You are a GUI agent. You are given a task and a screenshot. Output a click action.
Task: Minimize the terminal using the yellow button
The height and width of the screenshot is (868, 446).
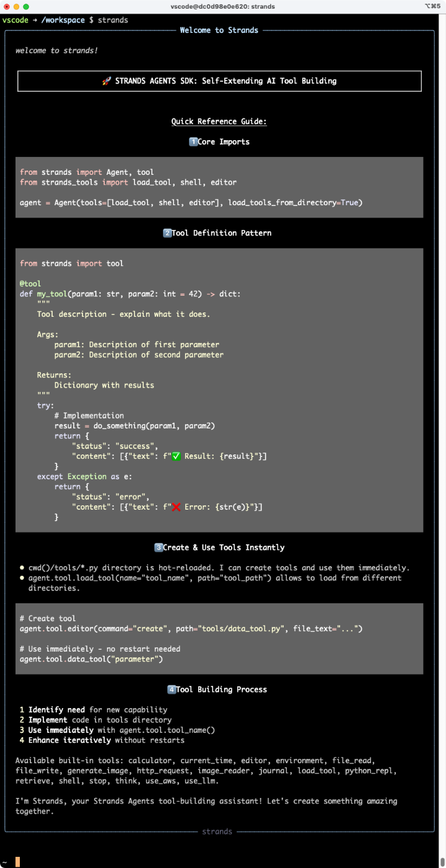pyautogui.click(x=16, y=6)
